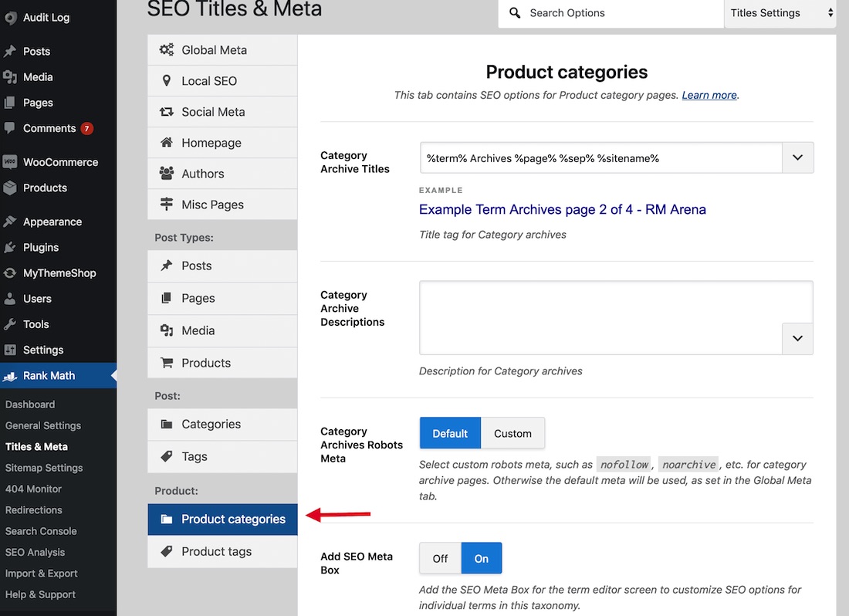Screen dimensions: 849x616
Task: Open the Titles Settings dropdown selector
Action: (780, 13)
